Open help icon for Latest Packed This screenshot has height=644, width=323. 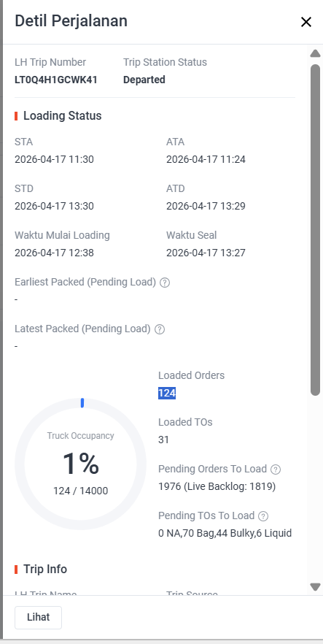coord(160,329)
